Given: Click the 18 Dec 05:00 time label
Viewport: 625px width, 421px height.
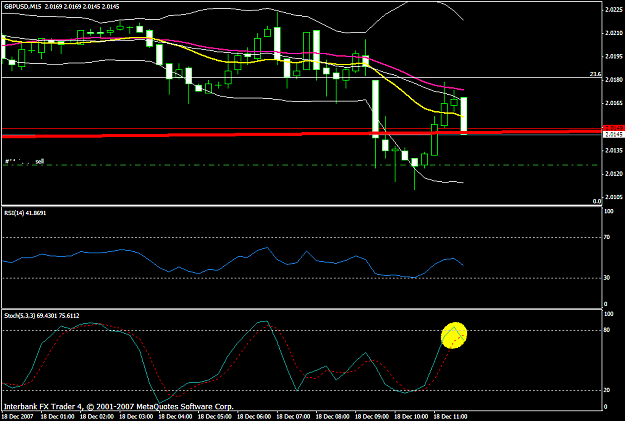Looking at the screenshot, I should [214, 417].
